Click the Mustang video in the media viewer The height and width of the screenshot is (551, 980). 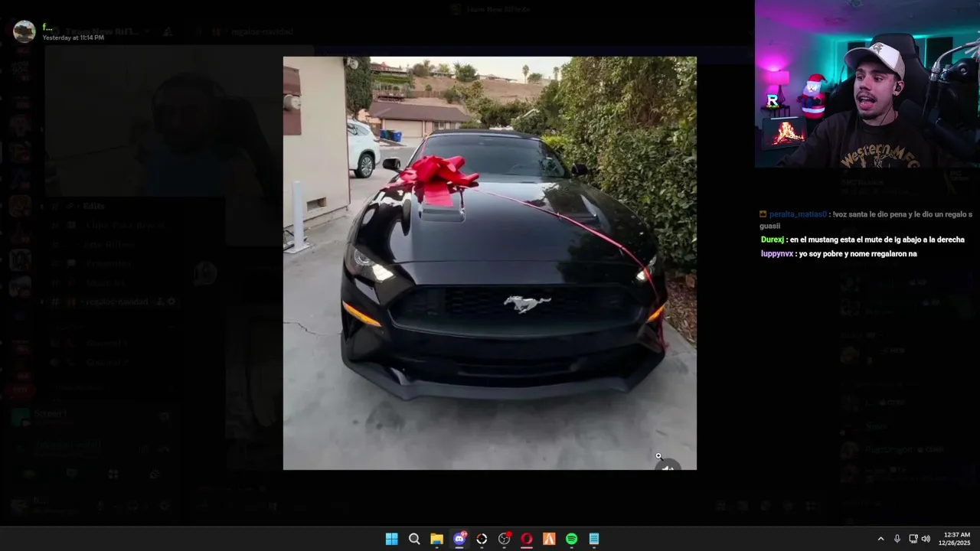pyautogui.click(x=490, y=263)
